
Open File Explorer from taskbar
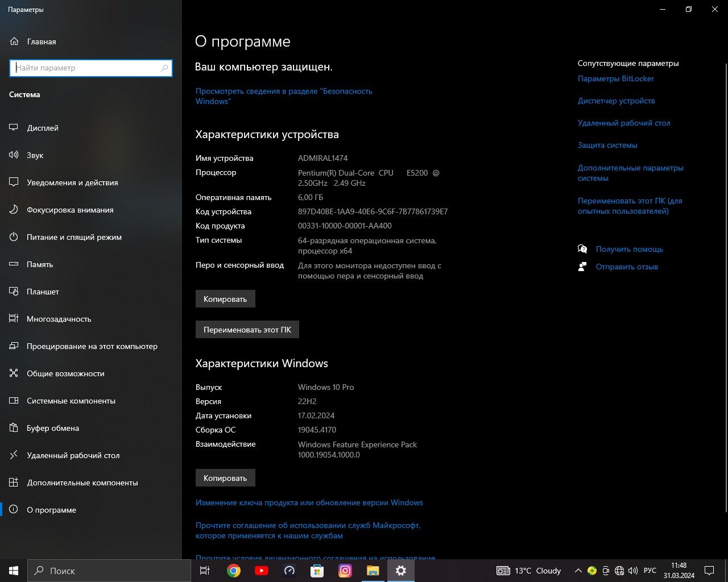[373, 571]
